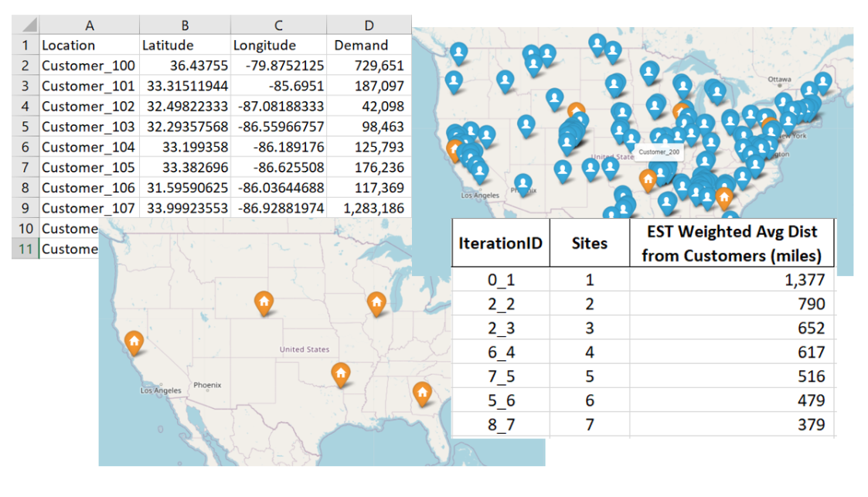Click the Sites column header in table

[590, 243]
